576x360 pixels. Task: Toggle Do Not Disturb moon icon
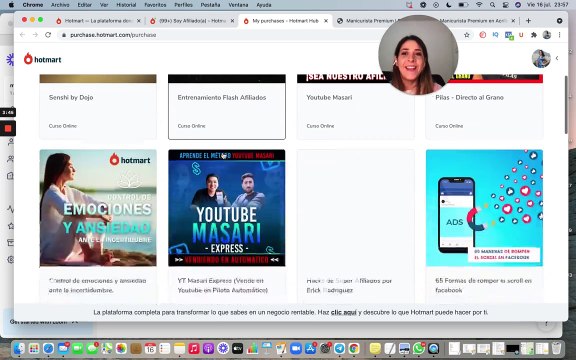[x=449, y=5]
